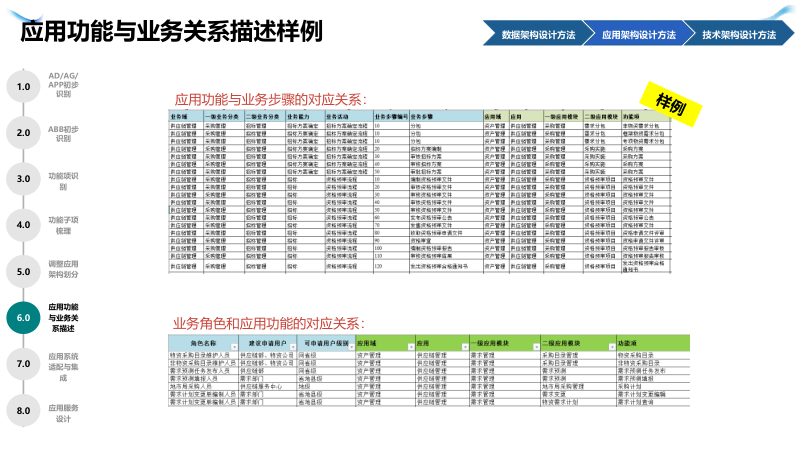
Task: Select the 业务步骤编号 header cell
Action: point(391,116)
